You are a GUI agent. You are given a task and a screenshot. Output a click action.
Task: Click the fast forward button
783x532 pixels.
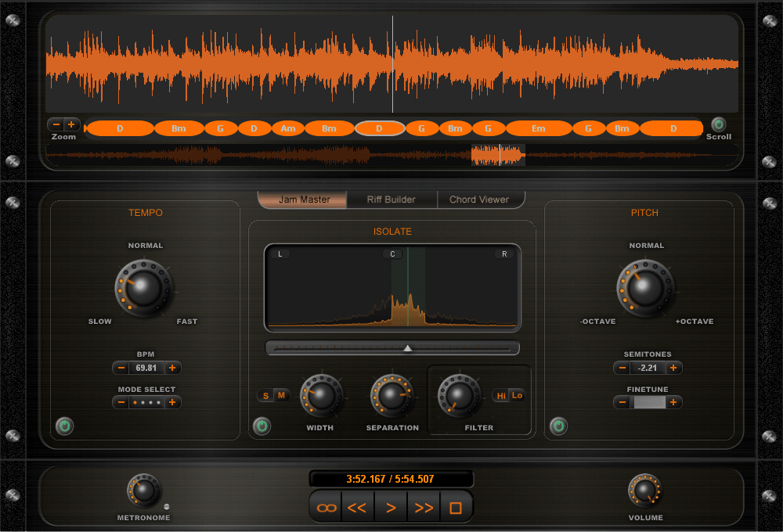click(424, 508)
